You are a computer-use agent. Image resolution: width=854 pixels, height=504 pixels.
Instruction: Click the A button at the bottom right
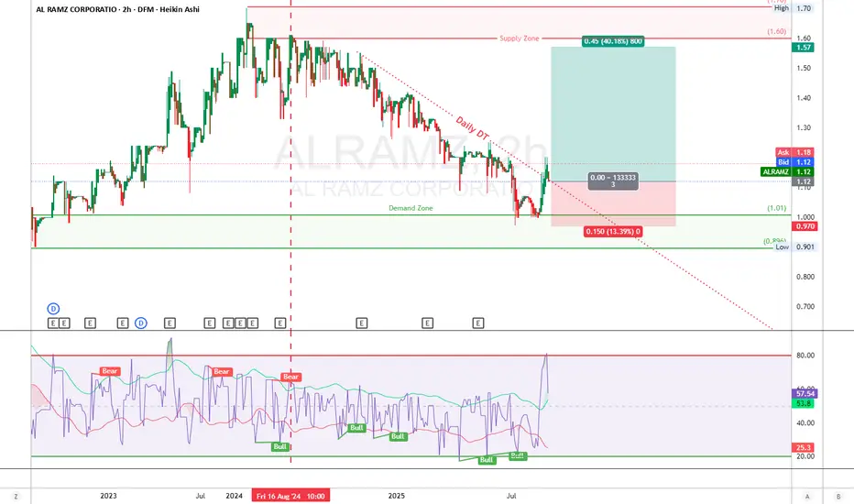pos(807,497)
